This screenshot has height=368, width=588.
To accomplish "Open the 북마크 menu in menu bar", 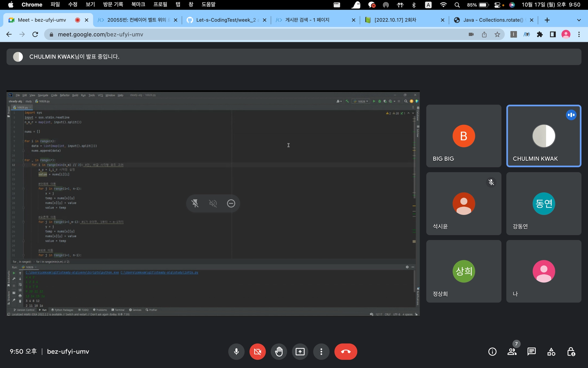I will tap(138, 5).
